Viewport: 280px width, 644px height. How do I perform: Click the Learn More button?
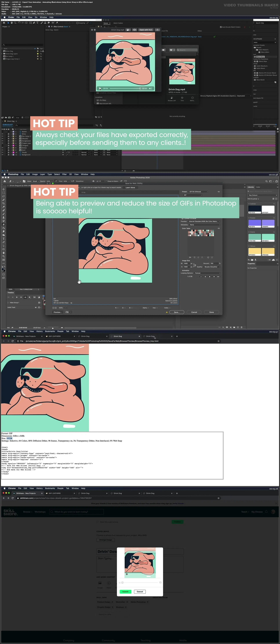pyautogui.click(x=130, y=188)
